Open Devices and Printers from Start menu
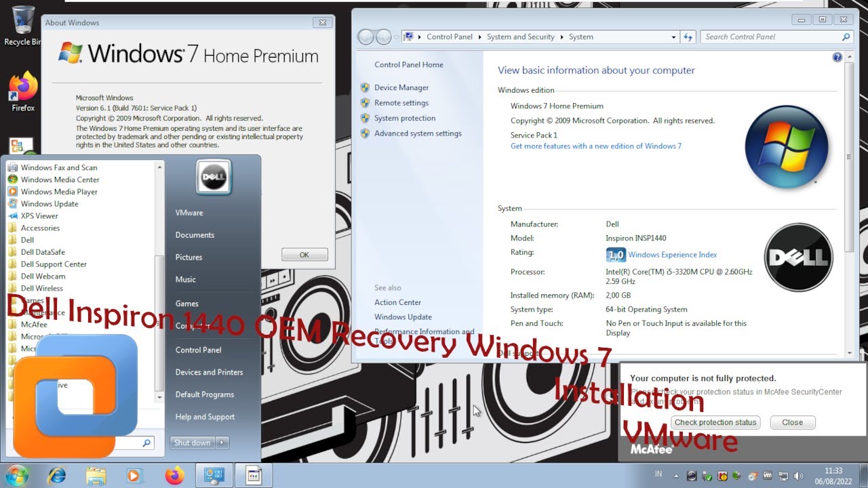 tap(209, 372)
